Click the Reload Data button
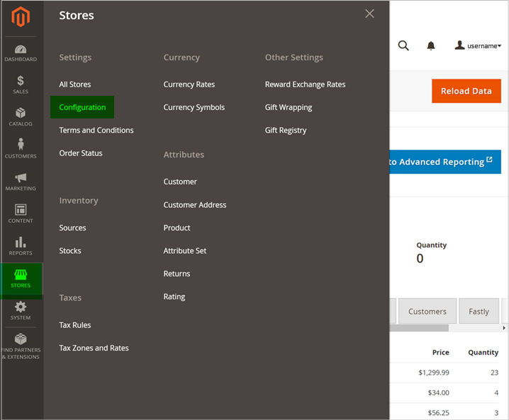The height and width of the screenshot is (420, 509). (466, 91)
